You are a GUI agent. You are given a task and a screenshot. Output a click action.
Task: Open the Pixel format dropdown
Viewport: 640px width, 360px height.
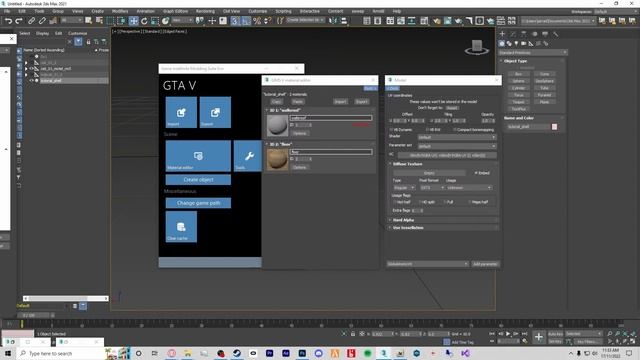point(432,187)
